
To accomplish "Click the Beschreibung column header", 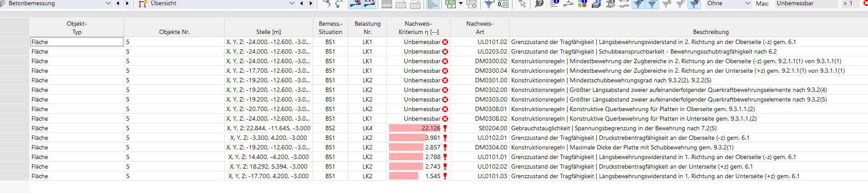I will click(x=711, y=32).
